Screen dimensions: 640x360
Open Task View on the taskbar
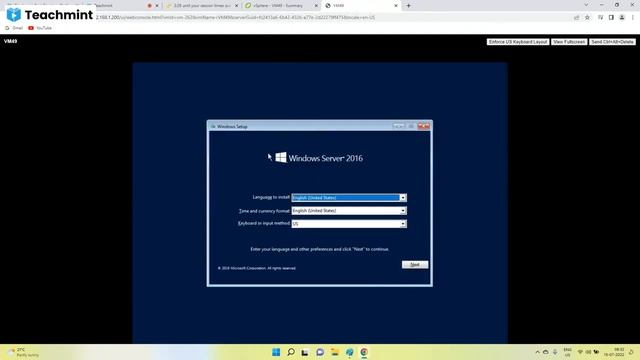click(305, 352)
